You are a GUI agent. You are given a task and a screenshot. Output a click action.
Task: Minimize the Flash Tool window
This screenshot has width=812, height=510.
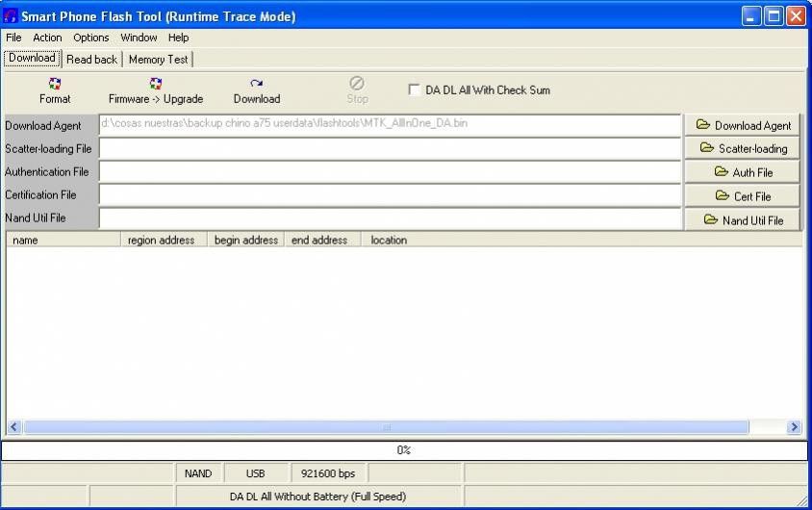750,16
